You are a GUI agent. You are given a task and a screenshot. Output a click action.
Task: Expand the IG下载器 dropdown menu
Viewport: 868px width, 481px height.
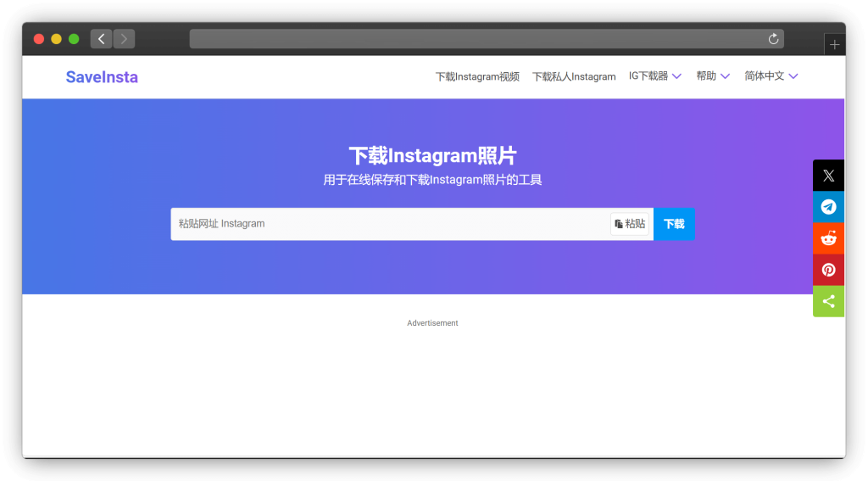655,76
